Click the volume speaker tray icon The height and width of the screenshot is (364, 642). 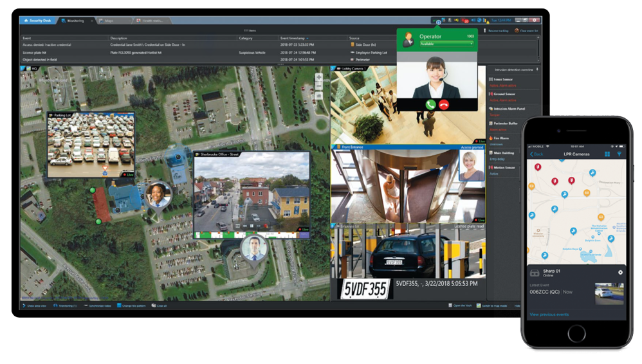(473, 20)
